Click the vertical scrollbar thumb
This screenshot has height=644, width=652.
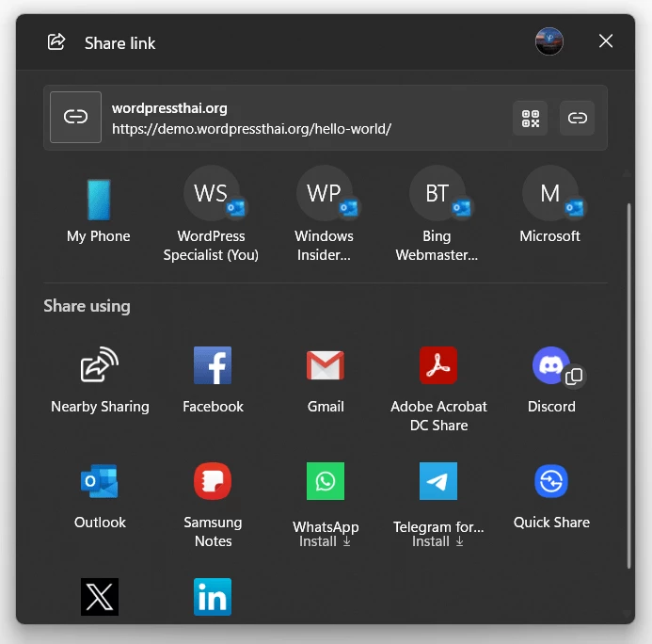click(628, 386)
